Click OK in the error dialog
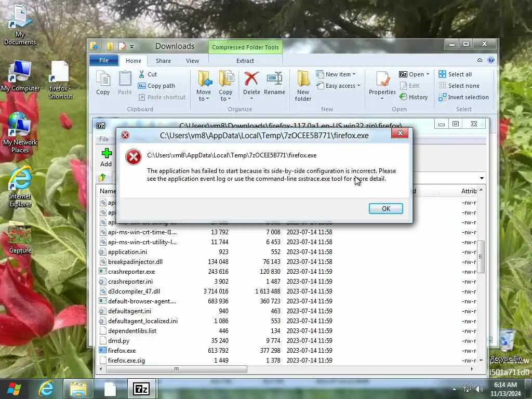 click(x=386, y=208)
